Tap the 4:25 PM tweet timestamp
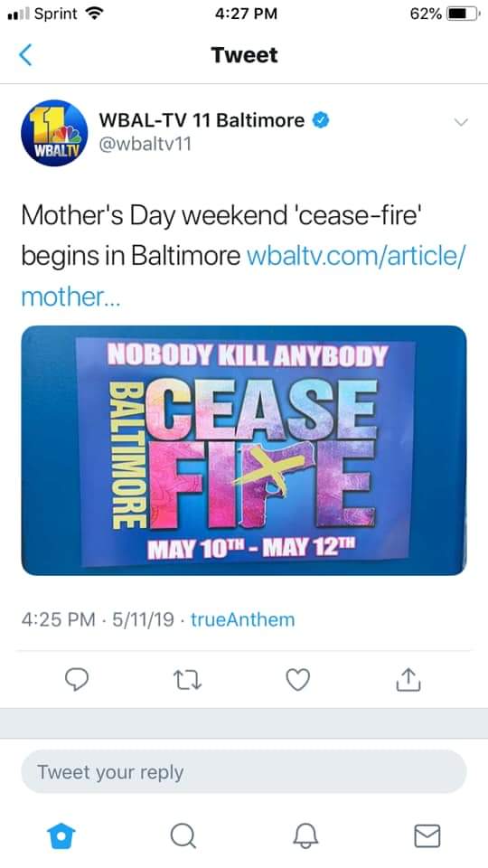This screenshot has height=868, width=488. click(x=58, y=619)
